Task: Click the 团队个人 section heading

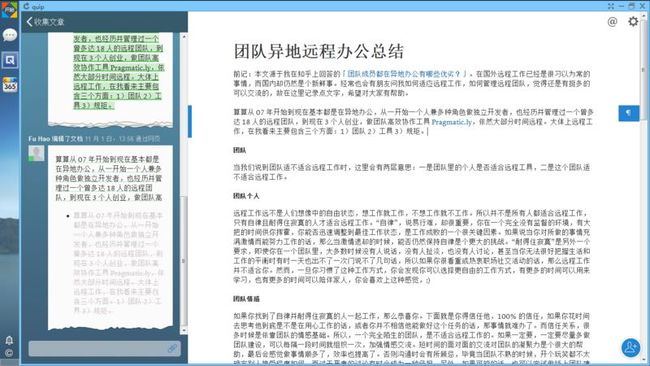Action: [x=246, y=196]
